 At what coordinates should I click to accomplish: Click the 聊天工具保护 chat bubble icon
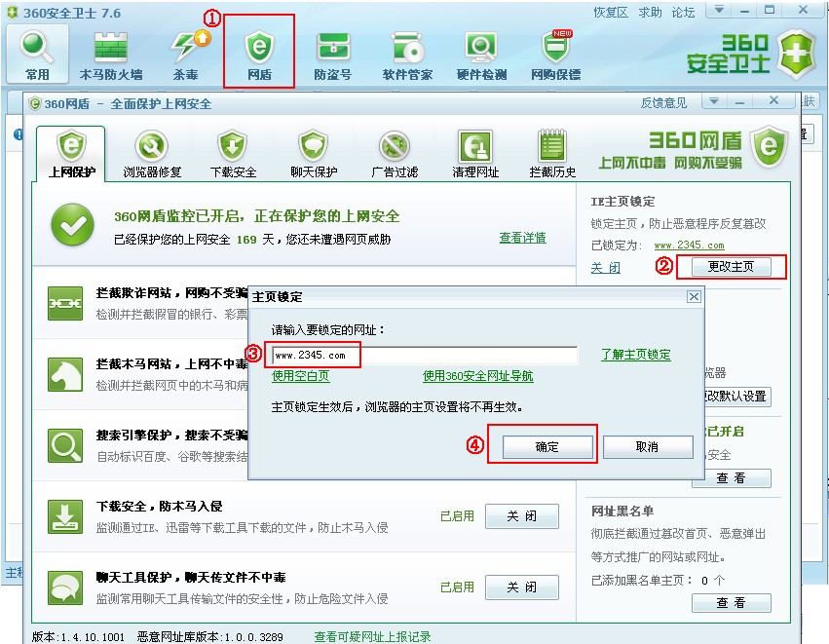tap(65, 587)
